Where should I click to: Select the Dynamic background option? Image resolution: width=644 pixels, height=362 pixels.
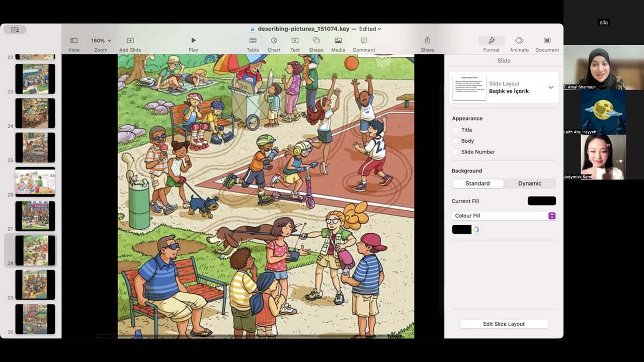(x=530, y=184)
